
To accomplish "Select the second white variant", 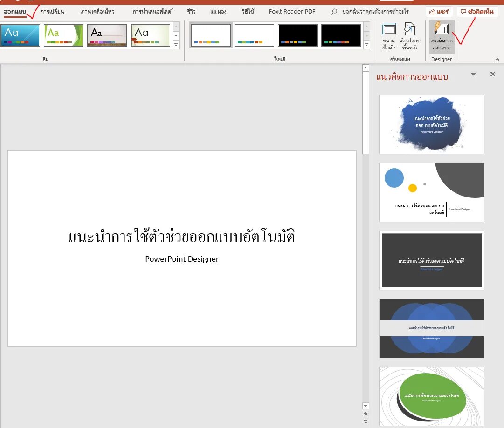I will (254, 35).
